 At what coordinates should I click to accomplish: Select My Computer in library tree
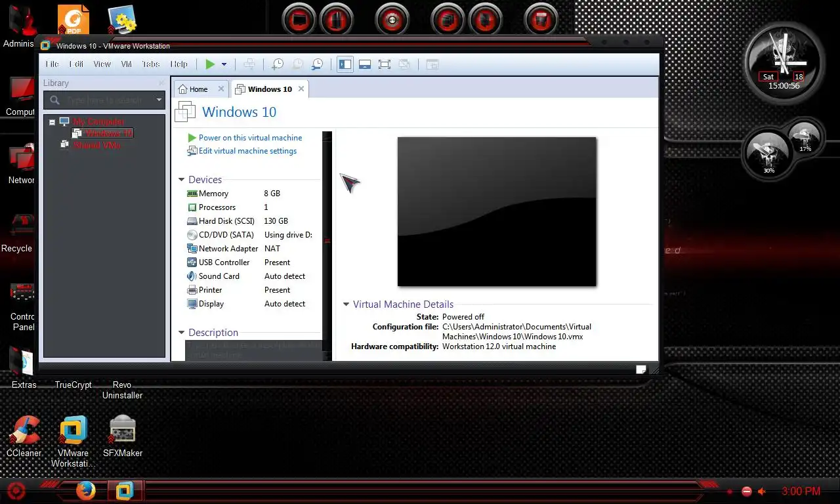point(98,122)
